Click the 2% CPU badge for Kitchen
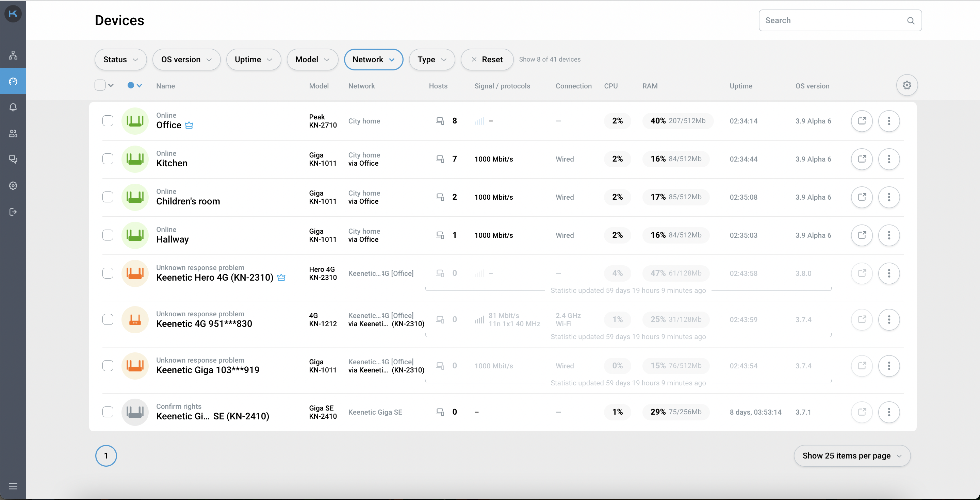980x500 pixels. pyautogui.click(x=618, y=159)
